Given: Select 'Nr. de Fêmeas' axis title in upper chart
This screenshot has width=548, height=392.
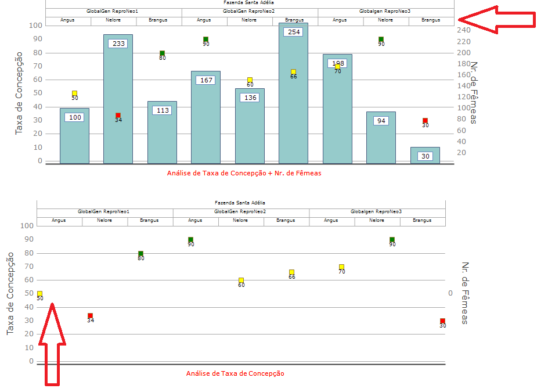Looking at the screenshot, I should coord(474,93).
